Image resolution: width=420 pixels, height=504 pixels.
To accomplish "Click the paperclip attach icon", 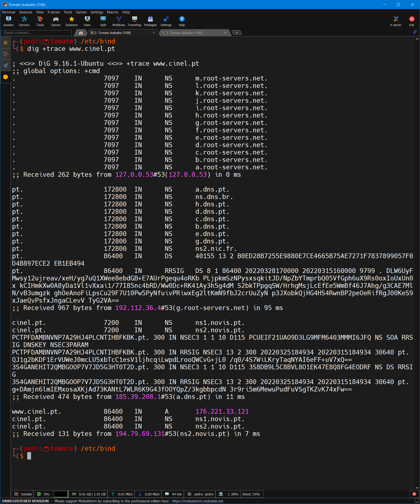I will click(x=415, y=32).
